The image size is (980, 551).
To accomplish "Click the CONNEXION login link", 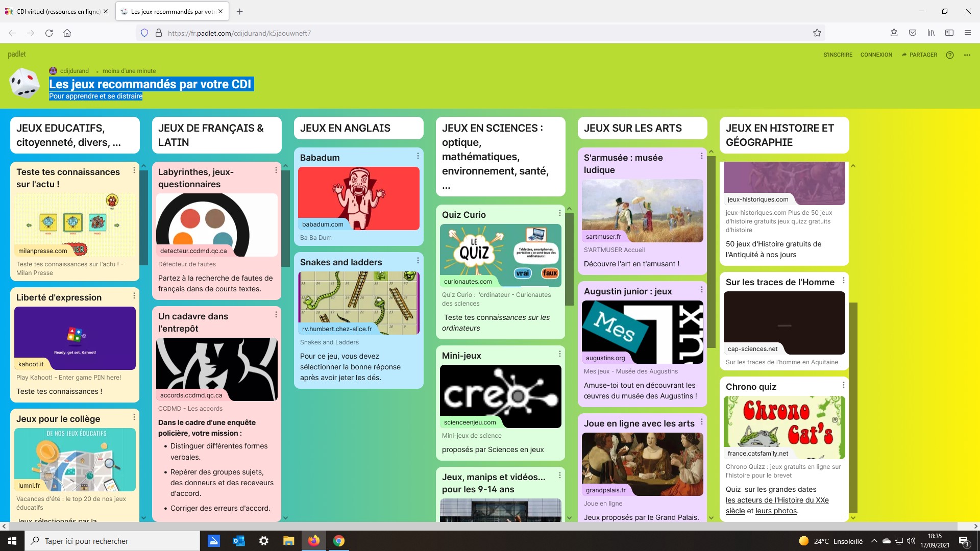I will (876, 55).
